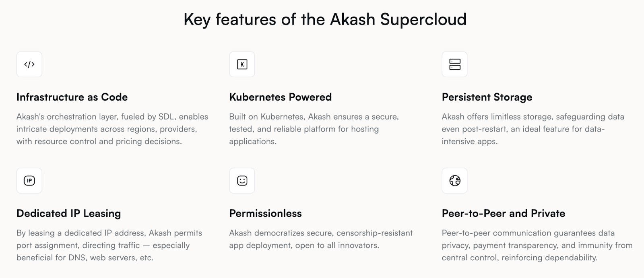Click the Kubernetes Powered description paragraph
The image size is (644, 278).
tap(314, 129)
